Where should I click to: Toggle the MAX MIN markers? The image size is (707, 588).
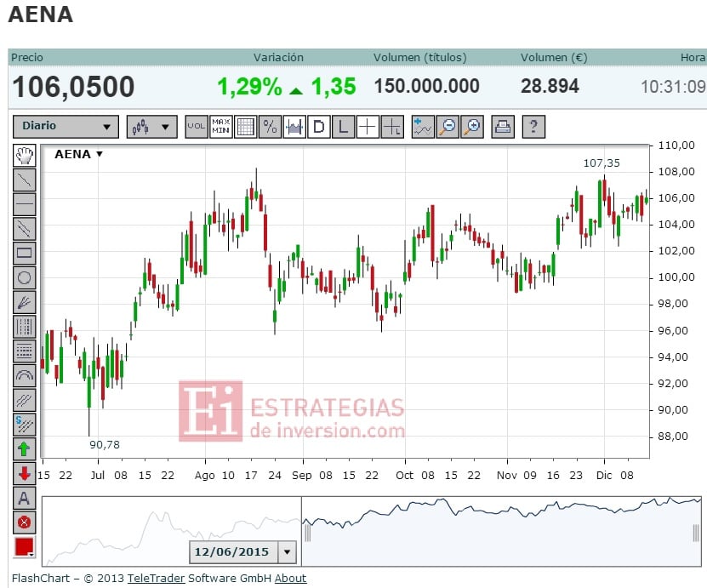tap(221, 127)
